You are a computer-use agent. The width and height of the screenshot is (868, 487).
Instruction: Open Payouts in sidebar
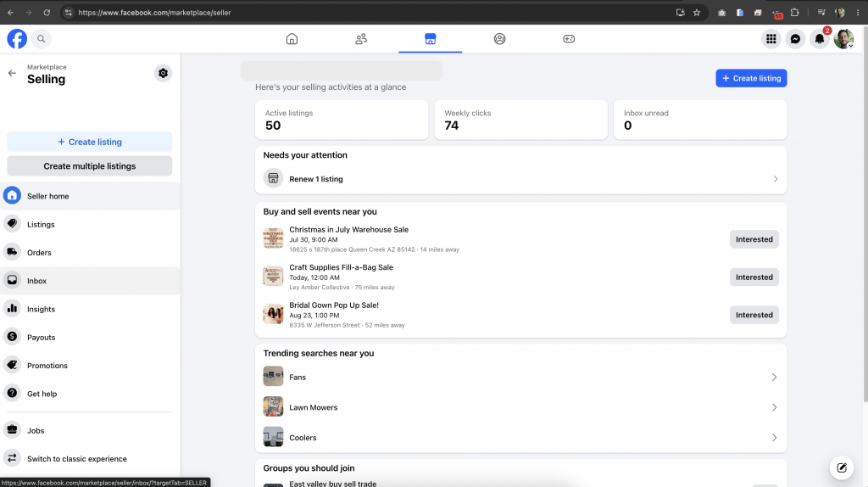pos(90,338)
